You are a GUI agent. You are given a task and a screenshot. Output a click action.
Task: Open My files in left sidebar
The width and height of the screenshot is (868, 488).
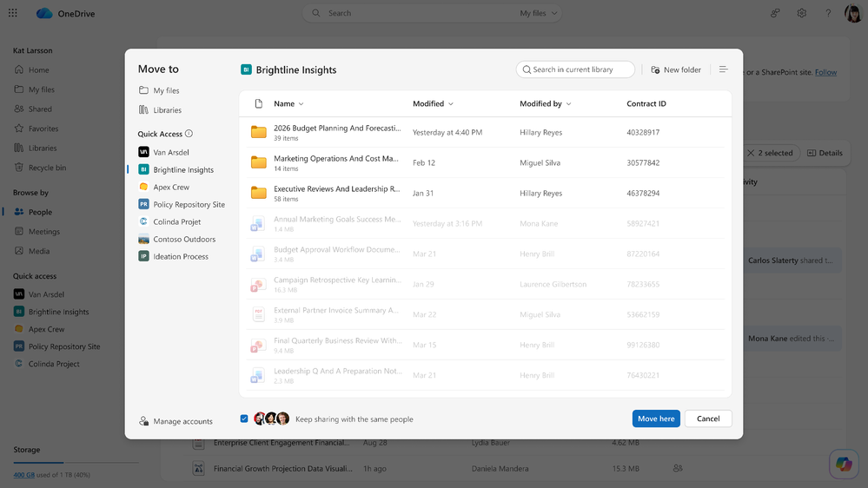click(35, 89)
